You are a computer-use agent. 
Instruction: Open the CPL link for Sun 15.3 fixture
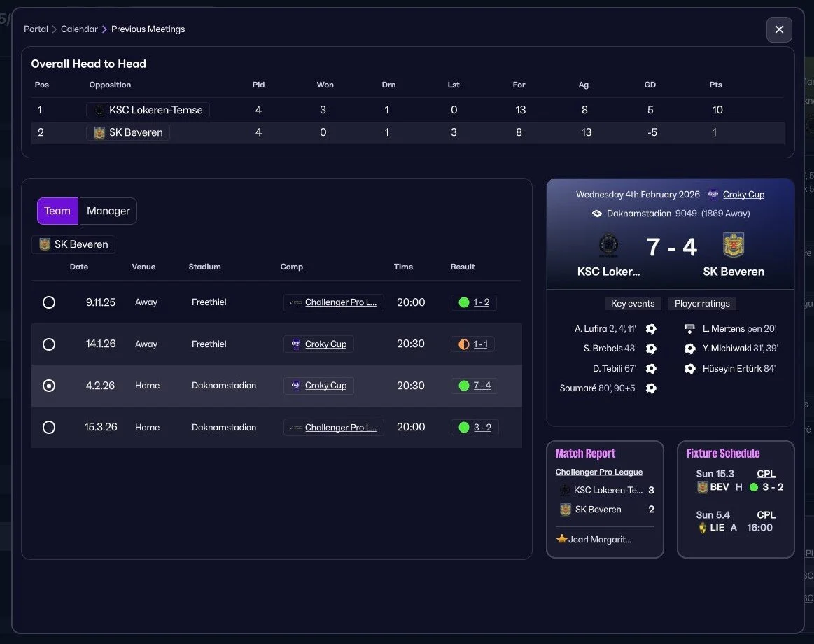coord(766,474)
